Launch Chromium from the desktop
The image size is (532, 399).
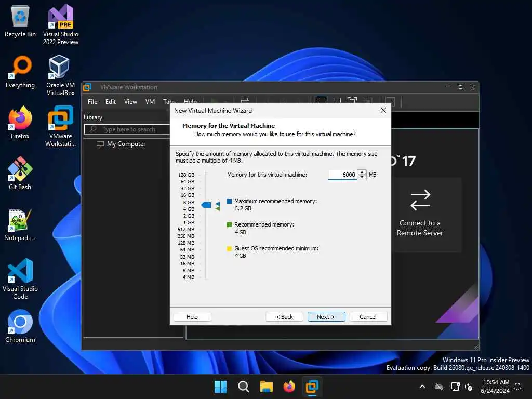point(20,326)
